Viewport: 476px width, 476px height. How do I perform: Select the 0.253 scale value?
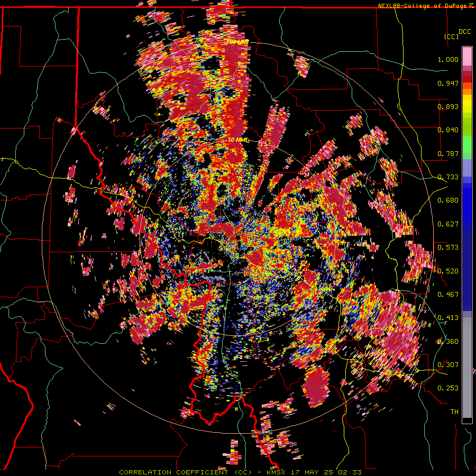click(448, 388)
